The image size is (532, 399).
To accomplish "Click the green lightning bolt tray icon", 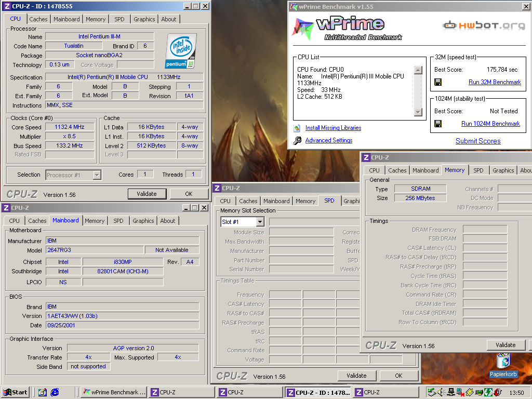I will pyautogui.click(x=488, y=392).
